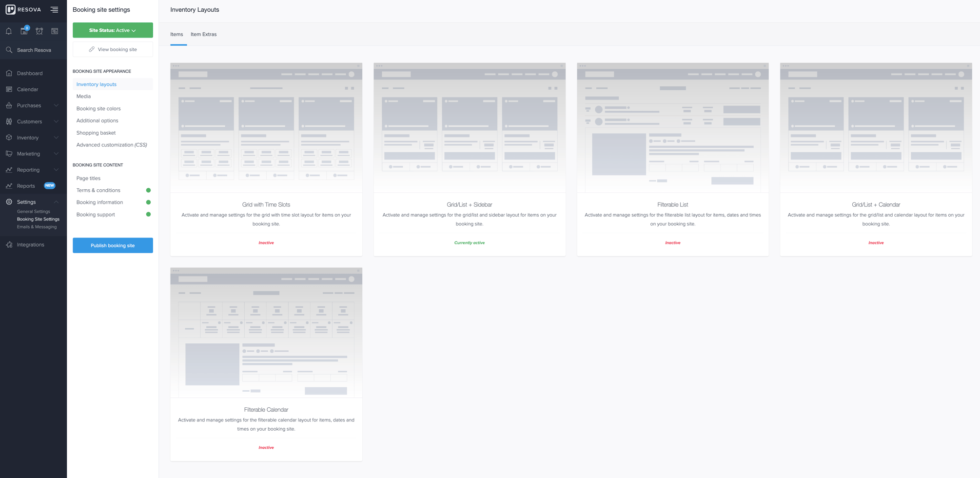Viewport: 980px width, 478px height.
Task: Click the Publish booking site button
Action: 113,245
